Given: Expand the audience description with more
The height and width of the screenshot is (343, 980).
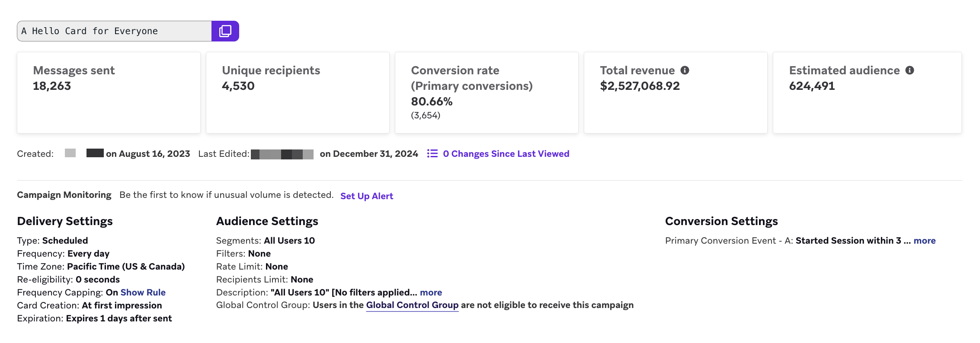Looking at the screenshot, I should point(431,292).
